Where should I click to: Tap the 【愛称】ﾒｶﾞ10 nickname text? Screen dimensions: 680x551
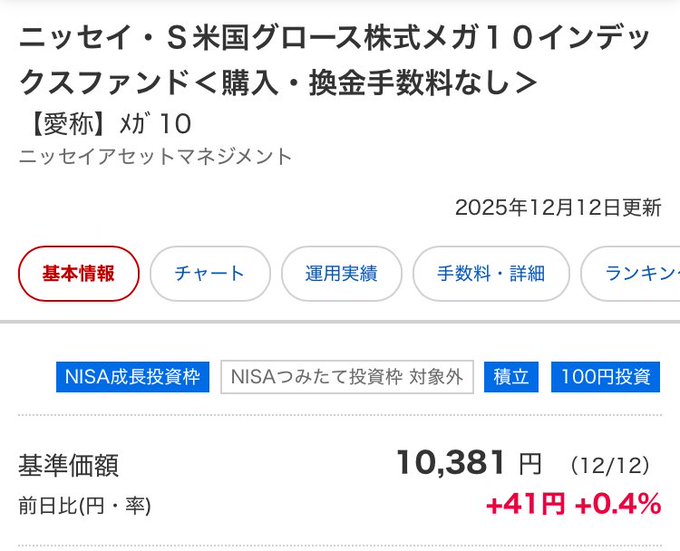[105, 123]
